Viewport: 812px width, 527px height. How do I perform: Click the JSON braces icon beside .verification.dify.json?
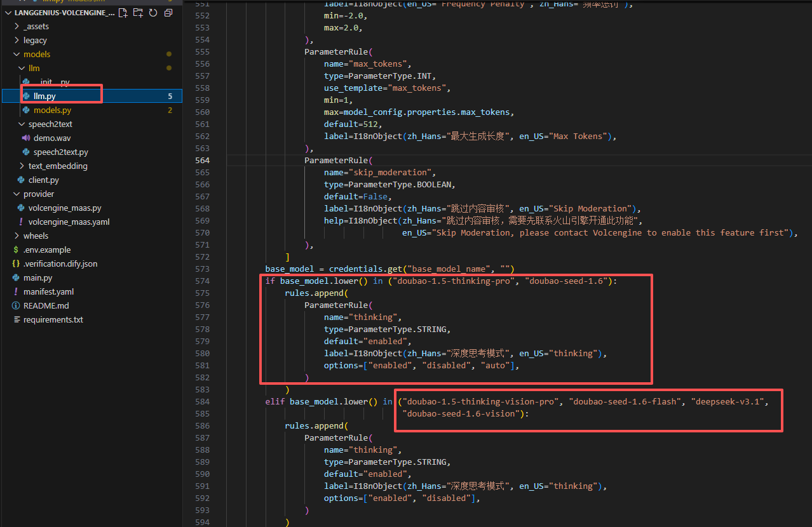pyautogui.click(x=16, y=263)
